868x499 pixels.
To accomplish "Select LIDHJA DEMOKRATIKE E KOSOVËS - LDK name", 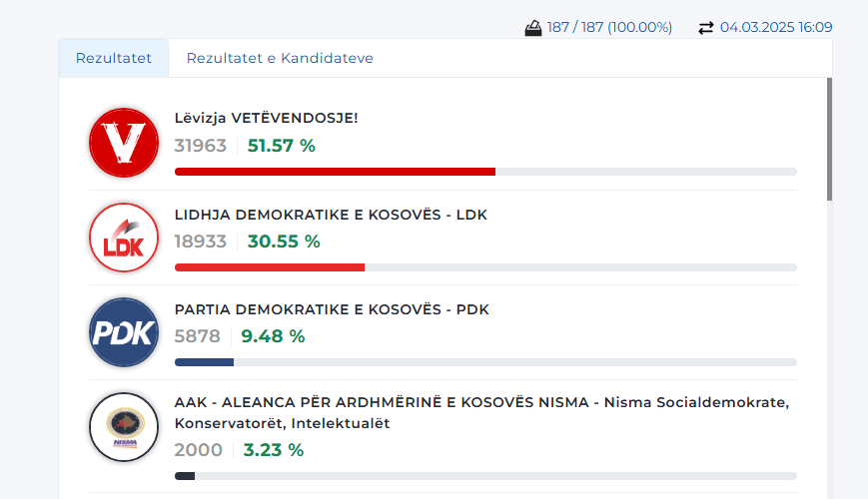I will [x=331, y=215].
